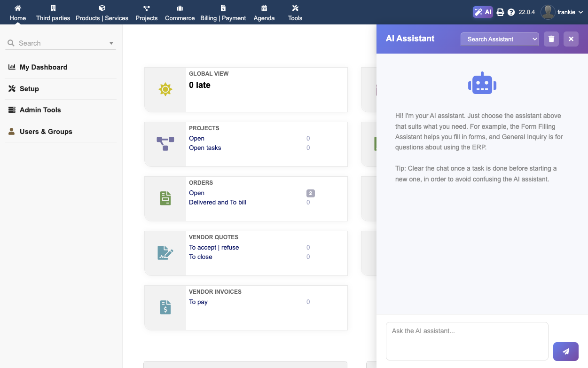Screen dimensions: 588x368
Task: Open Users & Groups in sidebar
Action: (x=46, y=132)
